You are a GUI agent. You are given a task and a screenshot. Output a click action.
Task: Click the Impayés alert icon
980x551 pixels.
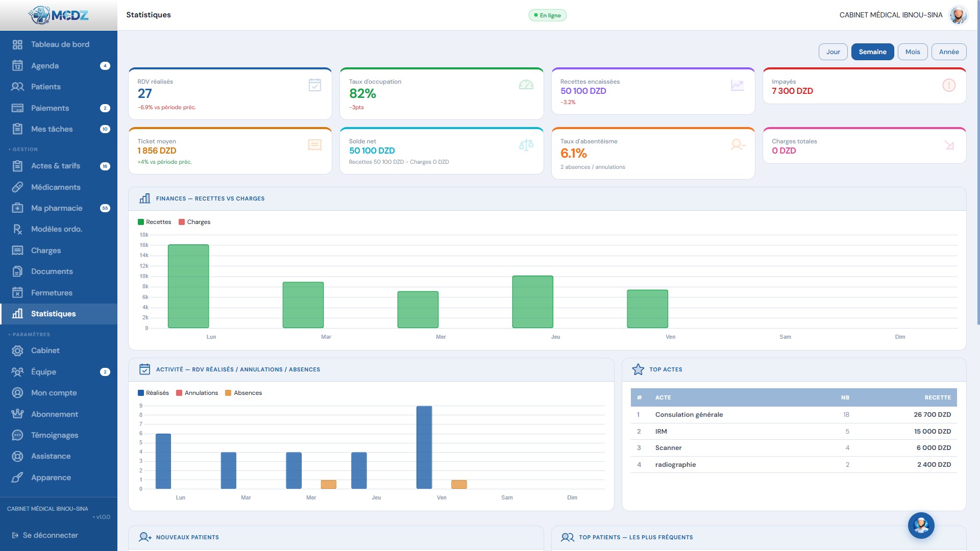(949, 85)
